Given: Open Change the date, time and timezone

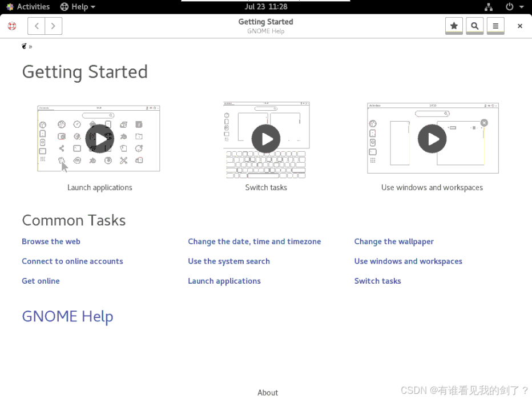Looking at the screenshot, I should coord(255,241).
